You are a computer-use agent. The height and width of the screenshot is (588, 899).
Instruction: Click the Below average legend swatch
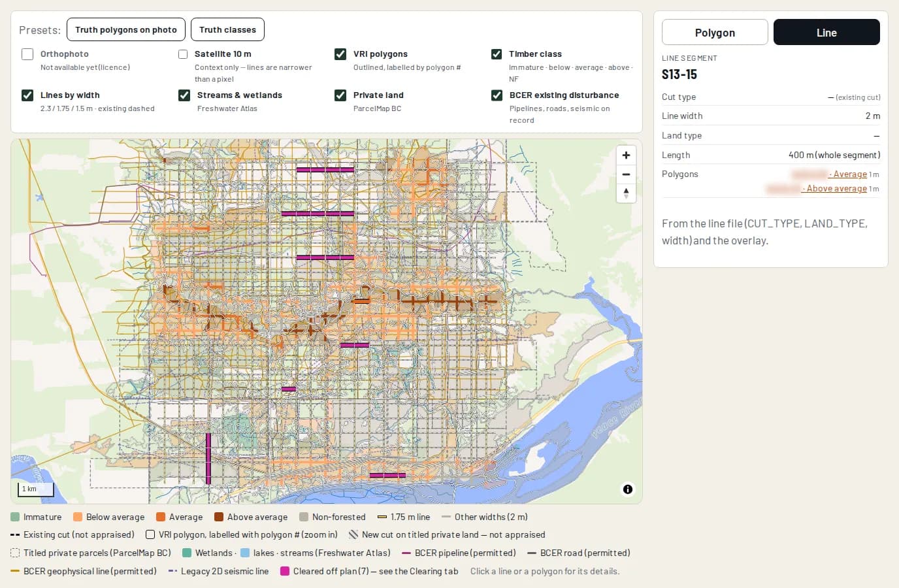78,517
